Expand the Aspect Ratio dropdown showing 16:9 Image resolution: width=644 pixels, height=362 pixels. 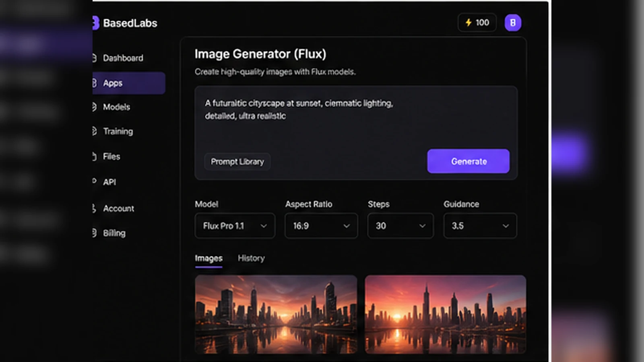[x=321, y=226]
